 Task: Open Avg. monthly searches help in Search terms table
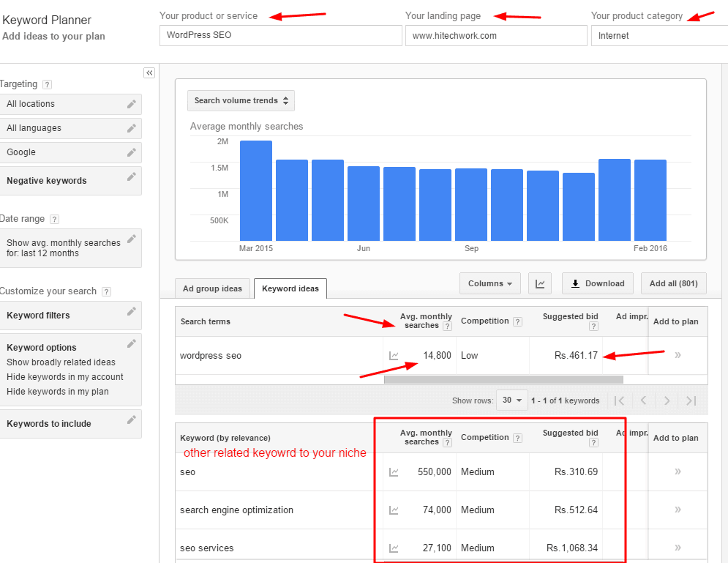447,326
